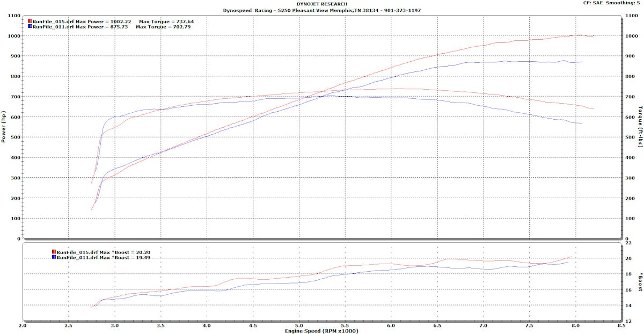Click the Smoothing: 5 setting label
Image resolution: width=644 pixels, height=334 pixels.
[x=624, y=3]
